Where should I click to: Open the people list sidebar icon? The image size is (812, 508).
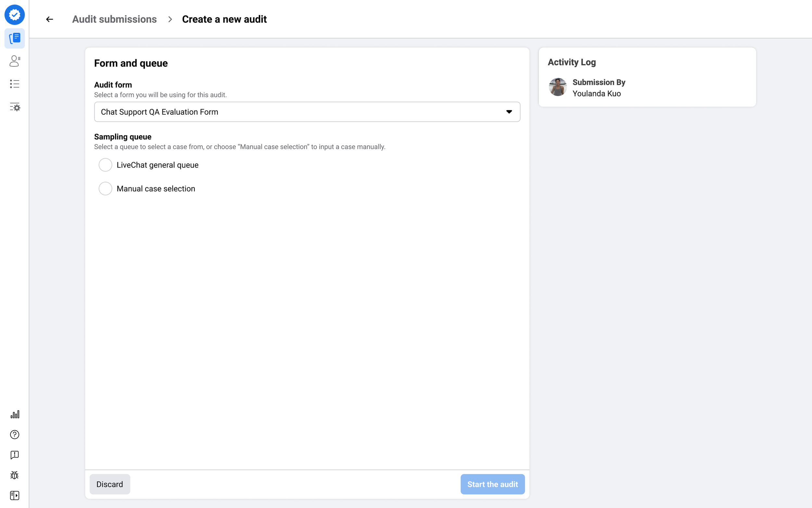tap(14, 61)
